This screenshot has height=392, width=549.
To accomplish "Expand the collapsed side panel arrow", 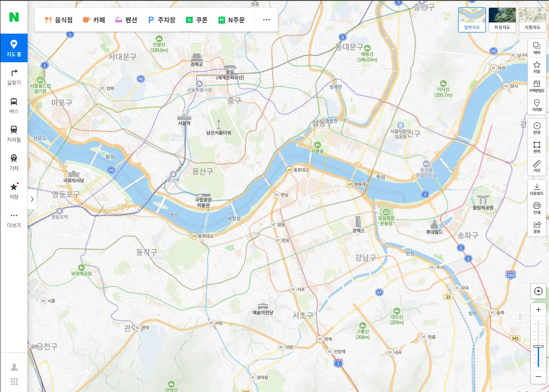I will pos(32,199).
